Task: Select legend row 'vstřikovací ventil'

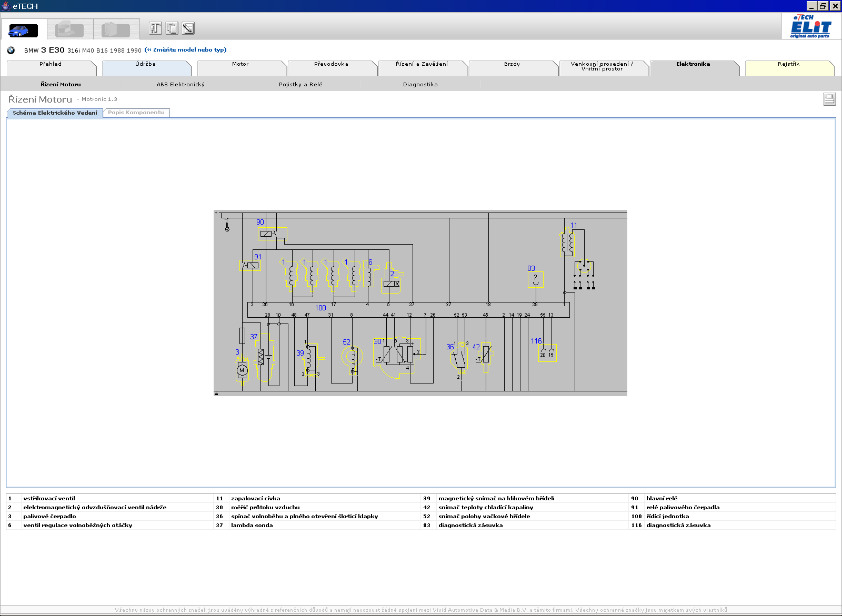Action: tap(109, 498)
